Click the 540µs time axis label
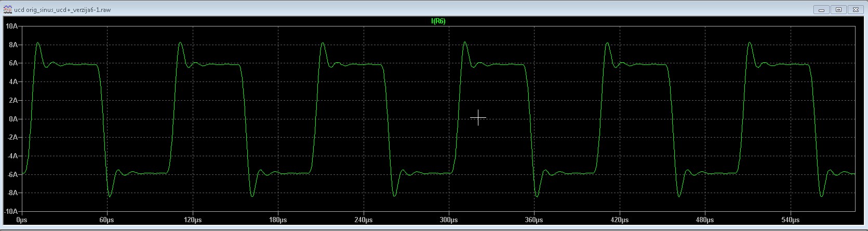Image resolution: width=868 pixels, height=231 pixels. pos(790,220)
